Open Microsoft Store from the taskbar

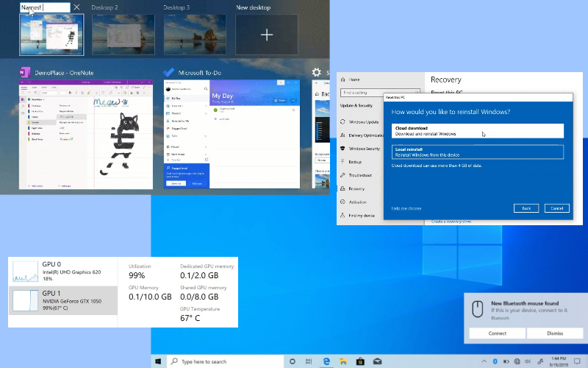360,361
